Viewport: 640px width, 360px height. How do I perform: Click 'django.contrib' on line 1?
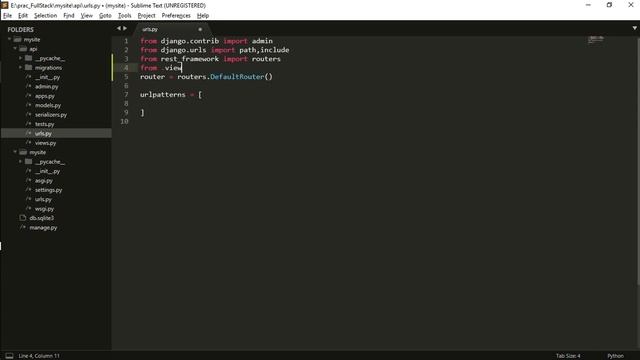(x=189, y=41)
